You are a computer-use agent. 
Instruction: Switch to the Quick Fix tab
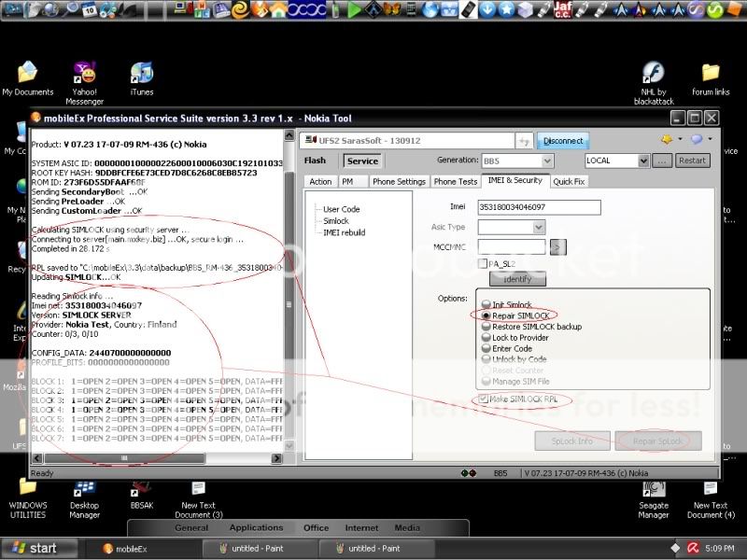click(x=569, y=181)
